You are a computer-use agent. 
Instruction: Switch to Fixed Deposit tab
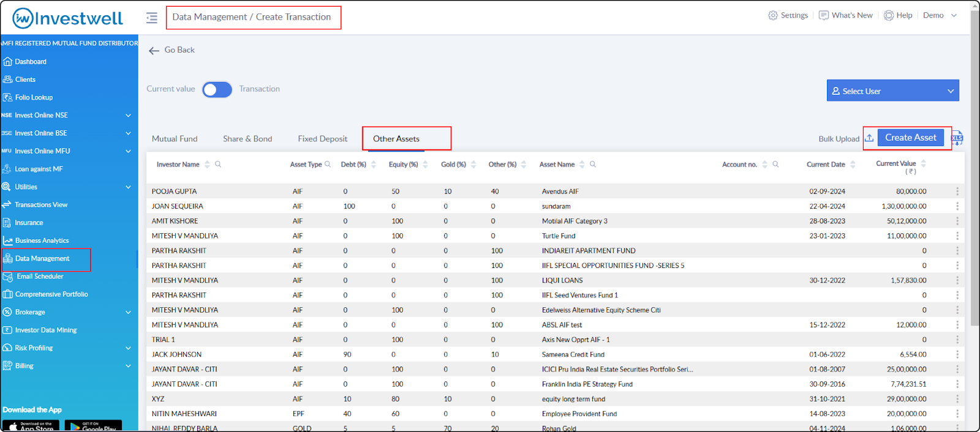coord(322,139)
